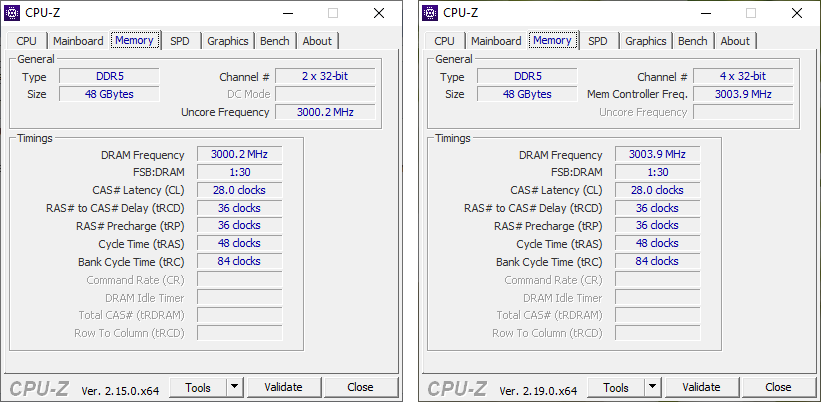
Task: Click the tRAS 48 clocks value in right window
Action: tap(657, 243)
